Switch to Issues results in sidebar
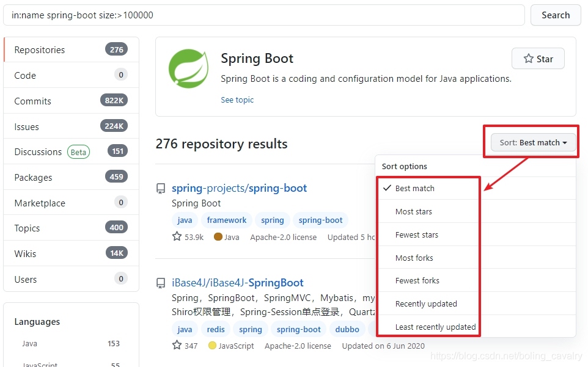 click(72, 126)
